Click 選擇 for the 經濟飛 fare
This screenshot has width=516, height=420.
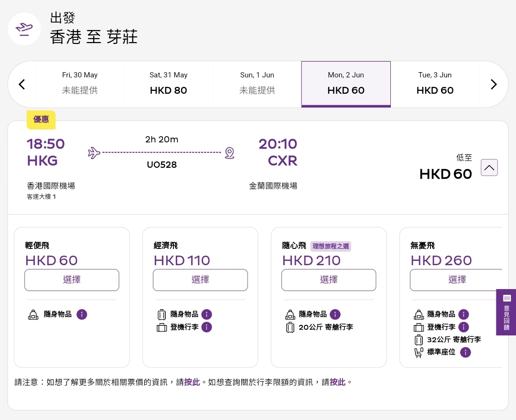point(200,280)
